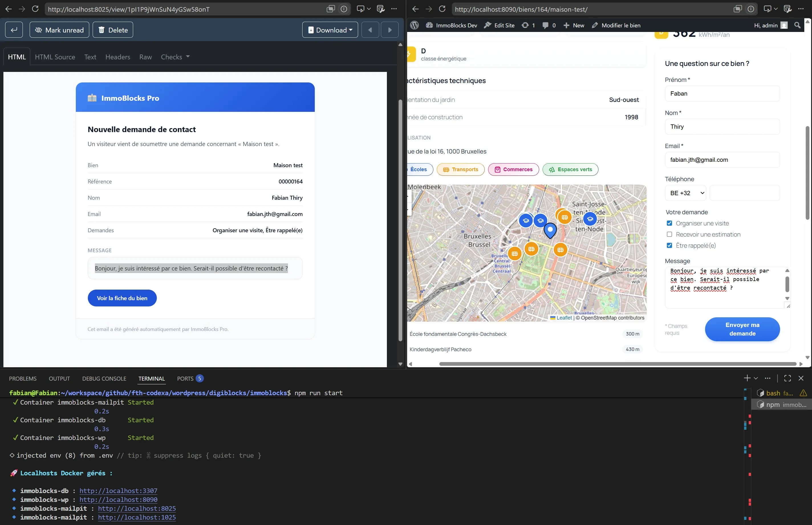Screen dimensions: 812x525
Task: Switch to the HTML Source tab
Action: point(55,57)
